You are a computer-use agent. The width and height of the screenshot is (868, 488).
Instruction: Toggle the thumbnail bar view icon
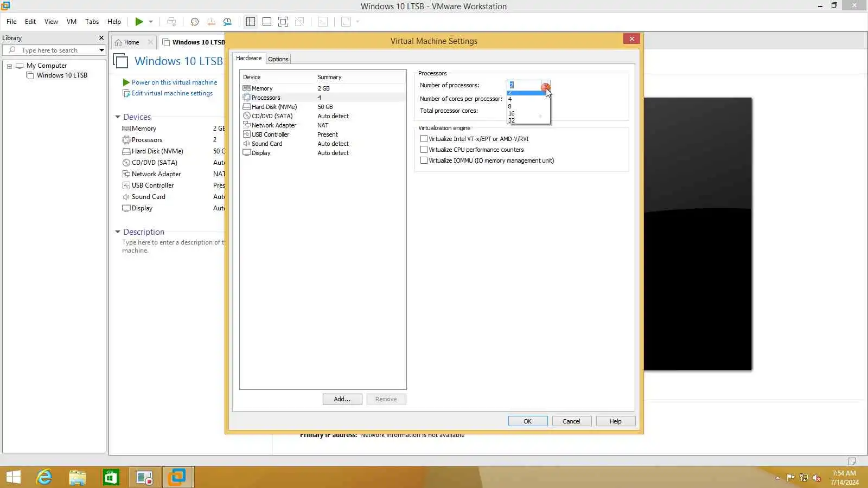pos(267,22)
